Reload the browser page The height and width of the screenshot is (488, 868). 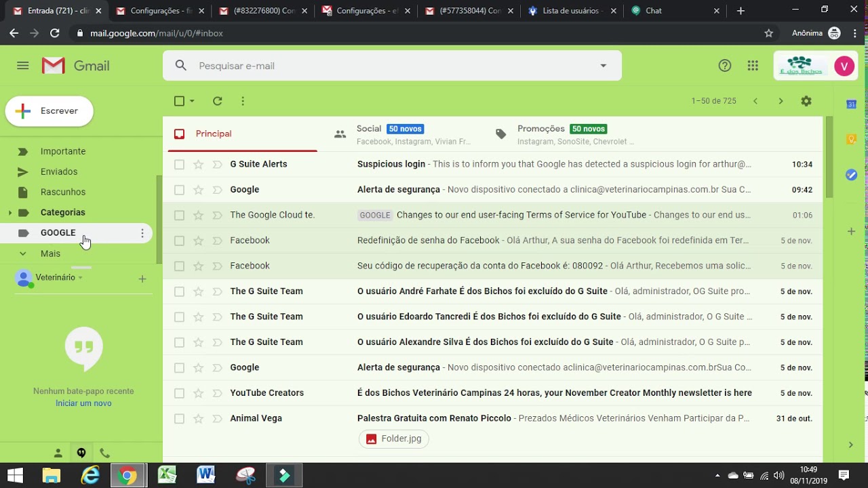pyautogui.click(x=55, y=33)
